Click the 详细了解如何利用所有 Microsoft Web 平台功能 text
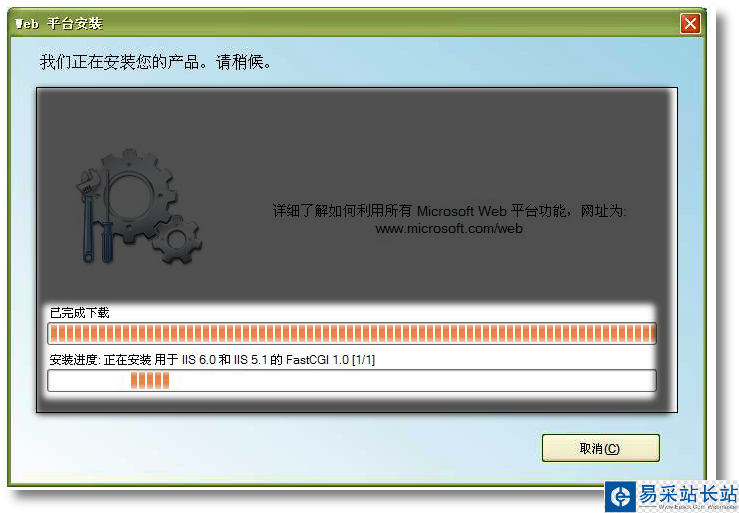Viewport: 739px width, 513px height. [x=449, y=210]
